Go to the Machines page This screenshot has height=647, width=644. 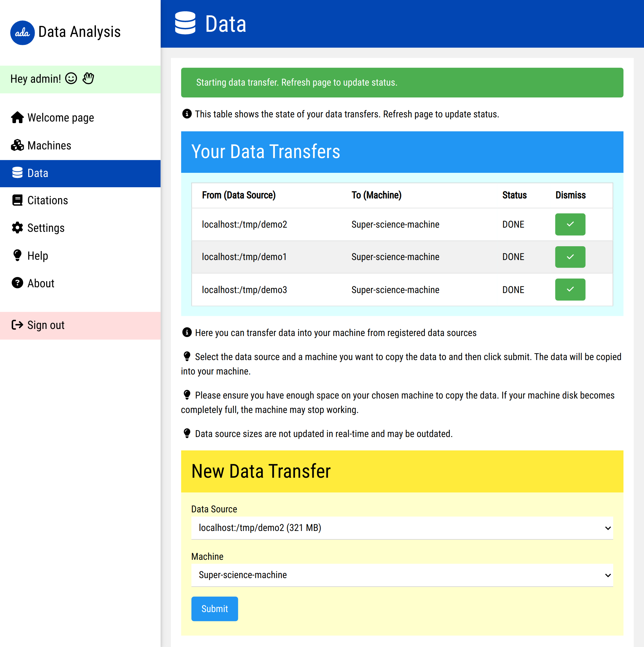point(49,145)
